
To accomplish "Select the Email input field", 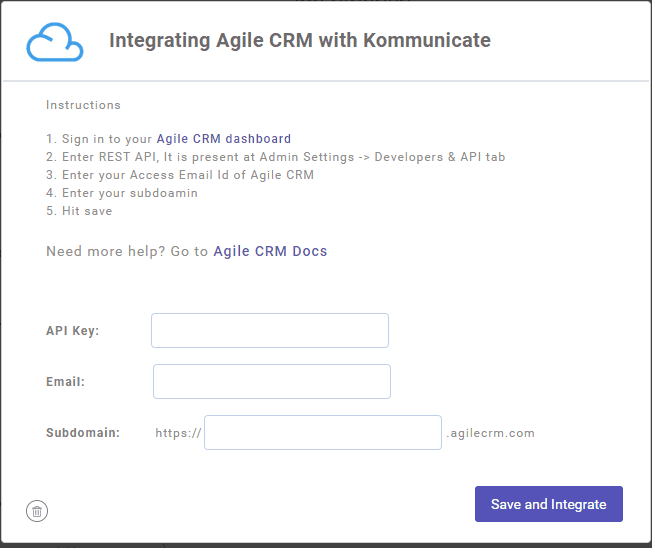I will click(272, 382).
